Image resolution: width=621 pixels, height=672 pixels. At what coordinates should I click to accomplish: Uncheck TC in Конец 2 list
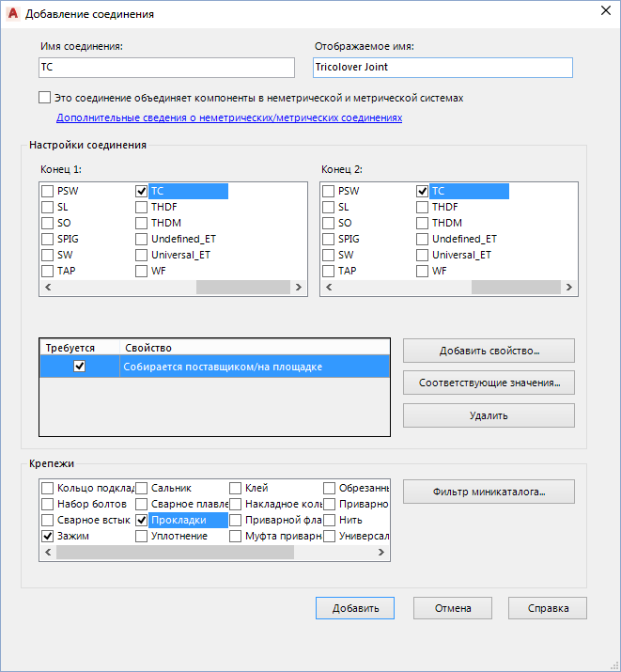pos(423,191)
